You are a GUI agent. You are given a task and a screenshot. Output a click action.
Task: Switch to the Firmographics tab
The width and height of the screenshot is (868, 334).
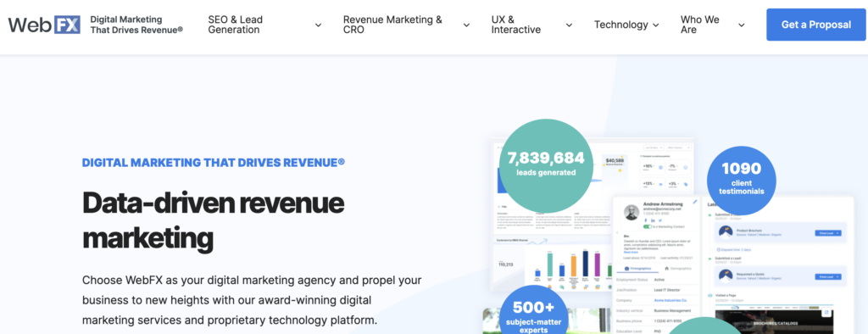tap(637, 268)
